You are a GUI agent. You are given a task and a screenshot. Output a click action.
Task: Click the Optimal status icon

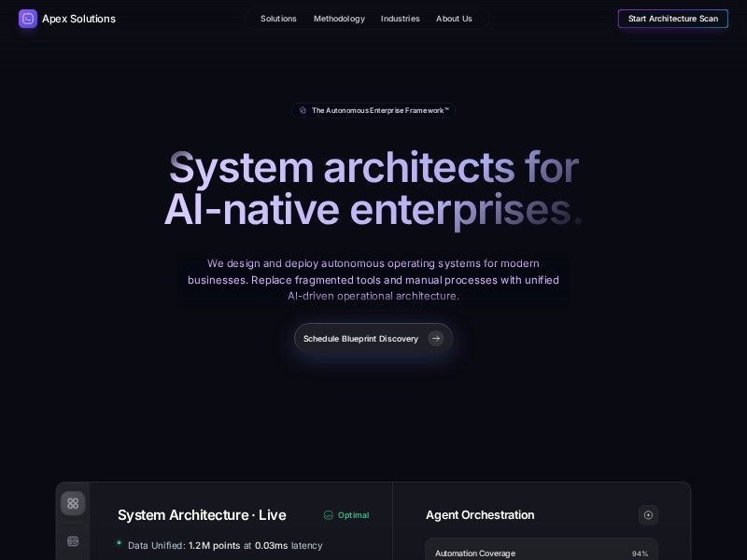click(329, 515)
